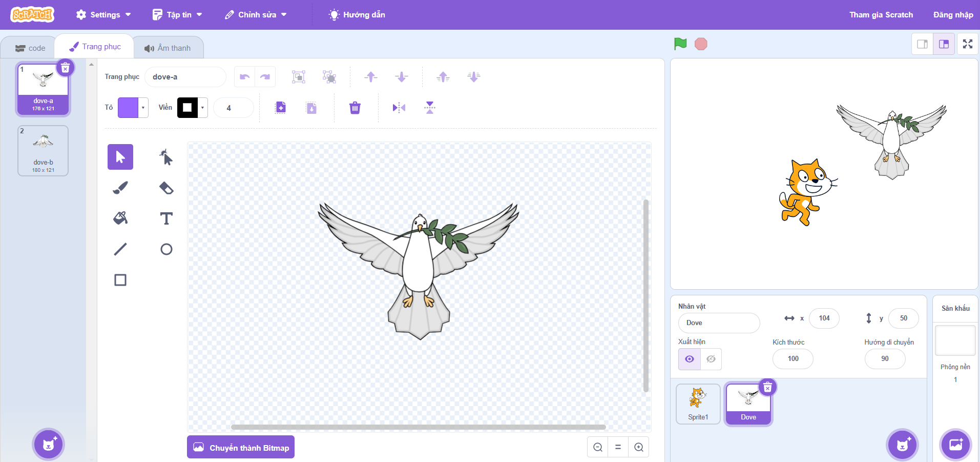Switch to the Âm thanh tab
Screen dimensions: 980x462
168,48
